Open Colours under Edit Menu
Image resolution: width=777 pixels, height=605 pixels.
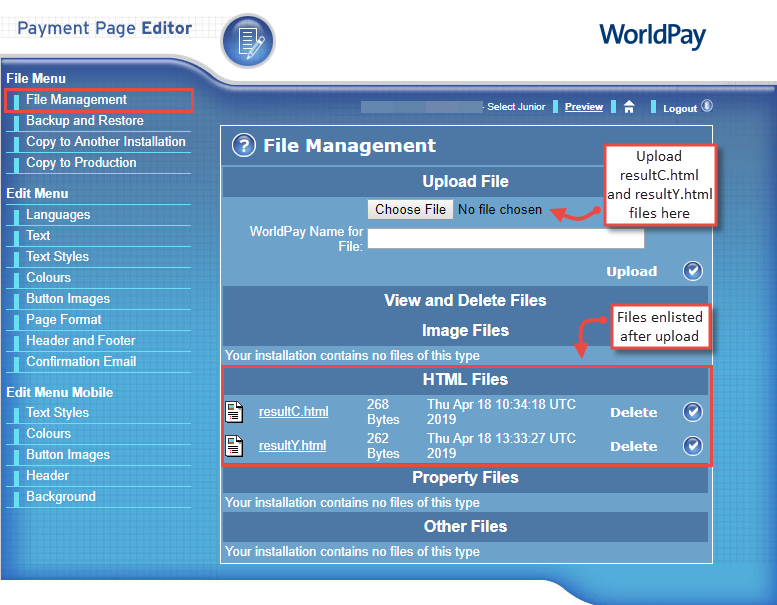coord(49,277)
